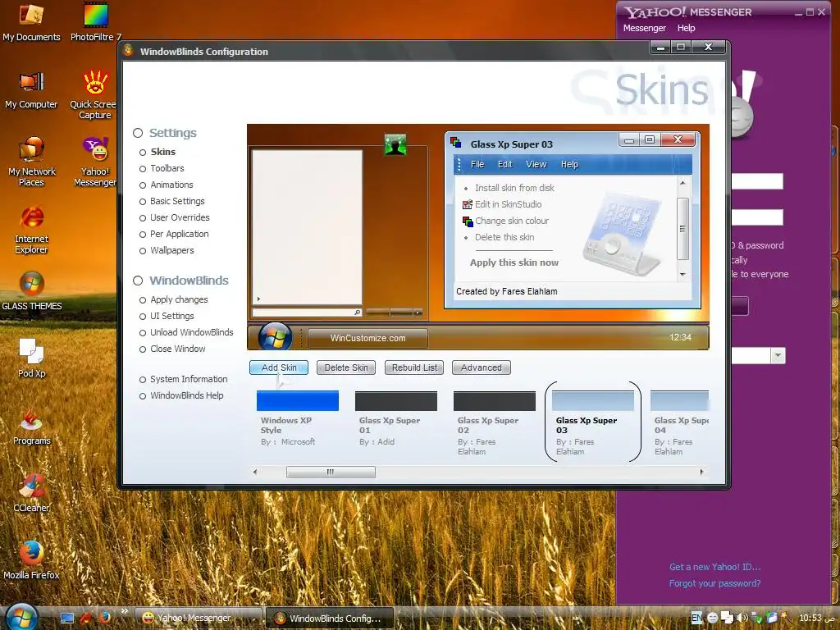Click the Rebuild List button

click(414, 367)
